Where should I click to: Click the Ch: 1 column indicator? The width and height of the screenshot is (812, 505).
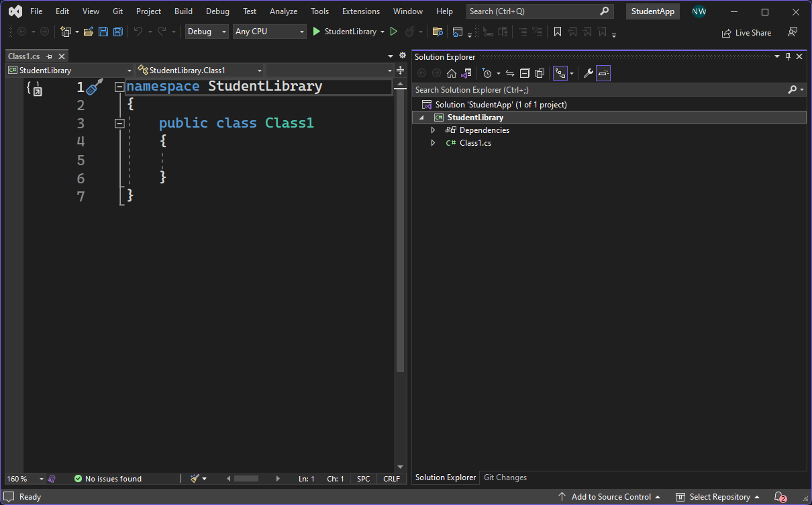tap(336, 479)
